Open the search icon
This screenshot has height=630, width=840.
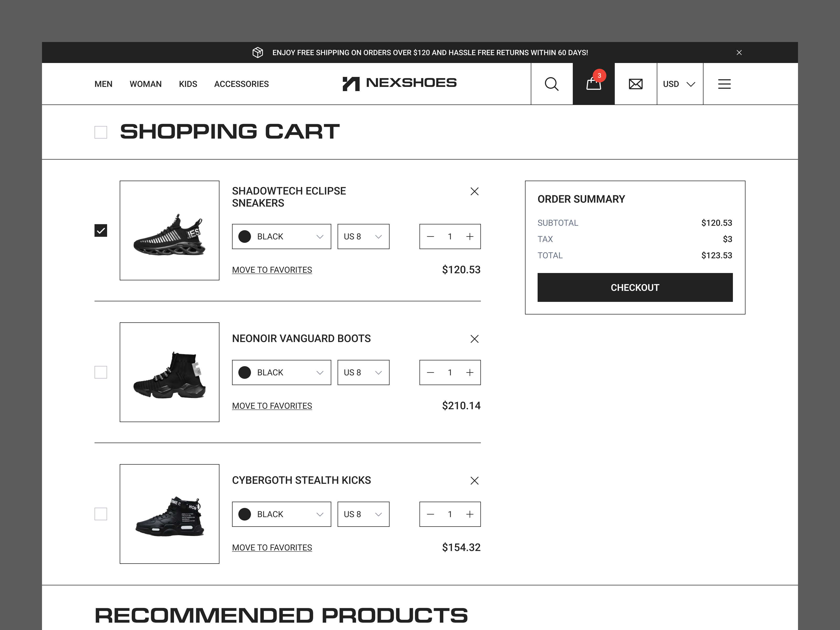coord(552,83)
